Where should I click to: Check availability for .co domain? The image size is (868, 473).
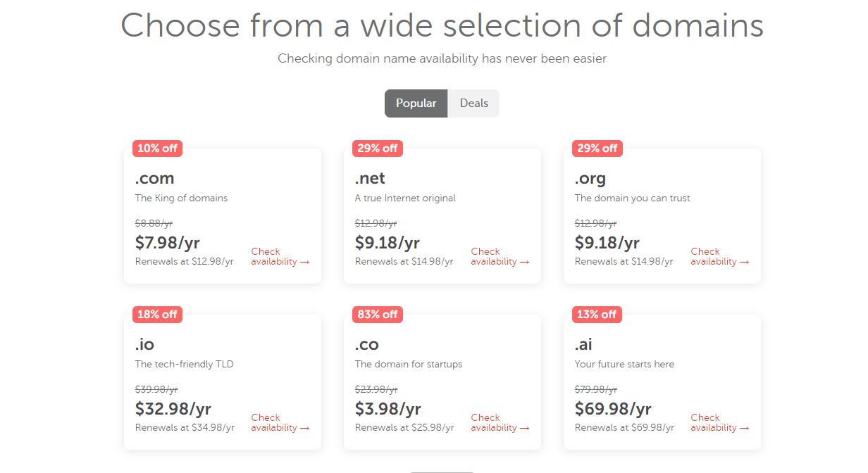(x=500, y=422)
